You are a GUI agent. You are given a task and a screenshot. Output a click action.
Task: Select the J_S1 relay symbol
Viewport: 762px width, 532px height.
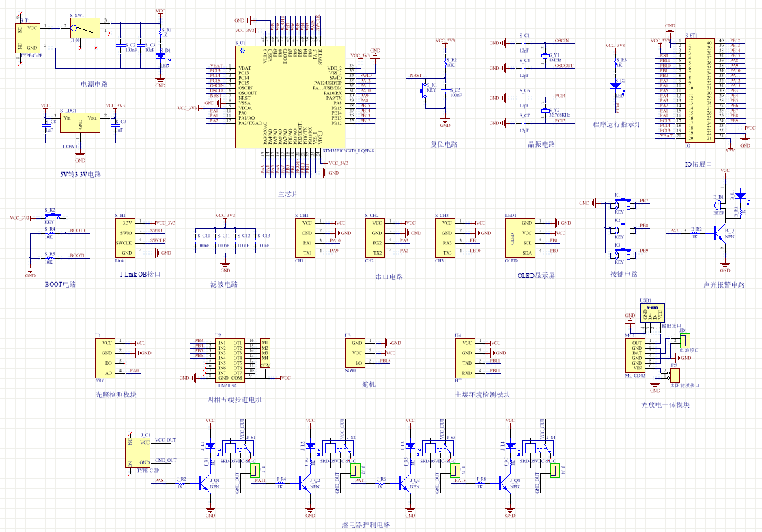(x=238, y=447)
